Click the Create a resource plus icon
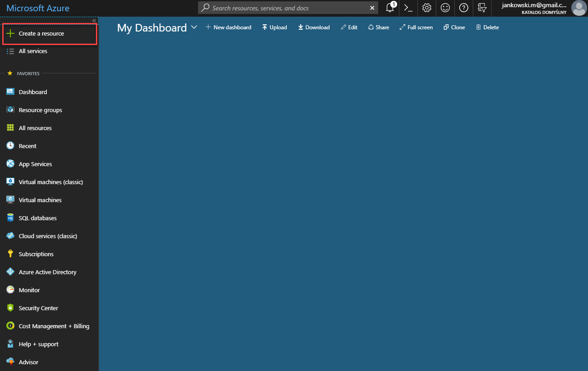This screenshot has width=588, height=371. (10, 34)
